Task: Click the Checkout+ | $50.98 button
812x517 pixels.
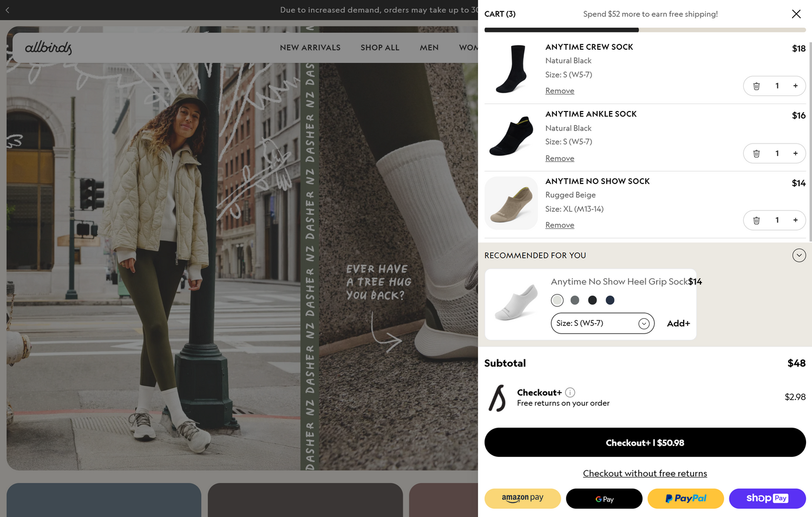Action: coord(645,442)
